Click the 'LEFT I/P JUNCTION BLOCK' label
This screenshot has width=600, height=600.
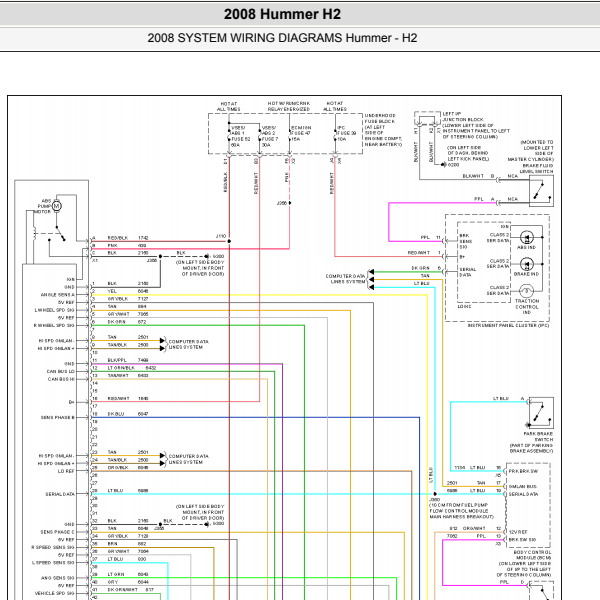click(x=463, y=117)
